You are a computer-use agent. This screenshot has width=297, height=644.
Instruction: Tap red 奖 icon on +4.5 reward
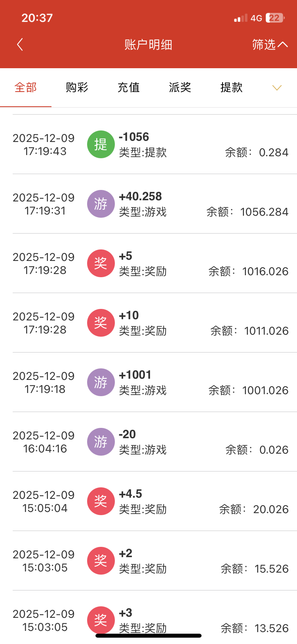tap(101, 501)
